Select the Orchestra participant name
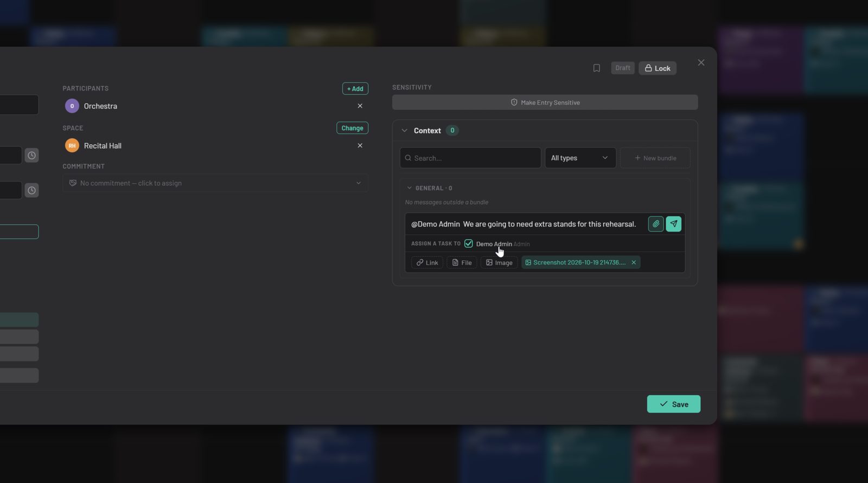The image size is (868, 483). pos(100,106)
